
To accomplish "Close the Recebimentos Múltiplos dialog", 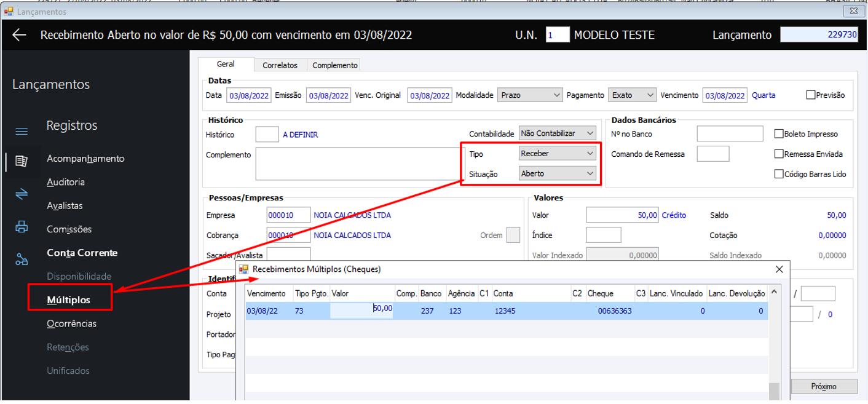I will [x=779, y=269].
